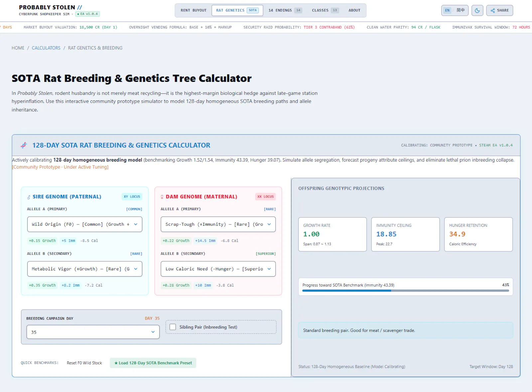Click the +10 Imm tag
The image size is (532, 392).
(x=203, y=285)
